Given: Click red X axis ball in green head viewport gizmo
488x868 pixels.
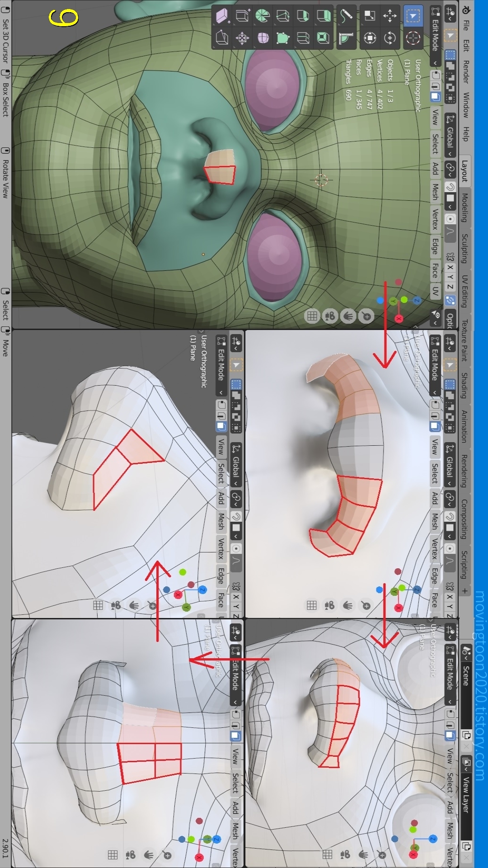Looking at the screenshot, I should [399, 319].
